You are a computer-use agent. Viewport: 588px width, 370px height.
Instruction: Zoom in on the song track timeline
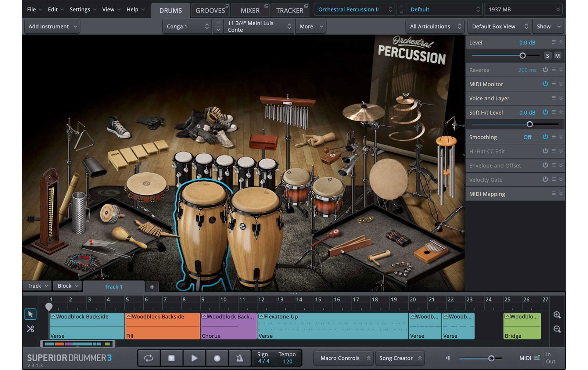pyautogui.click(x=557, y=315)
